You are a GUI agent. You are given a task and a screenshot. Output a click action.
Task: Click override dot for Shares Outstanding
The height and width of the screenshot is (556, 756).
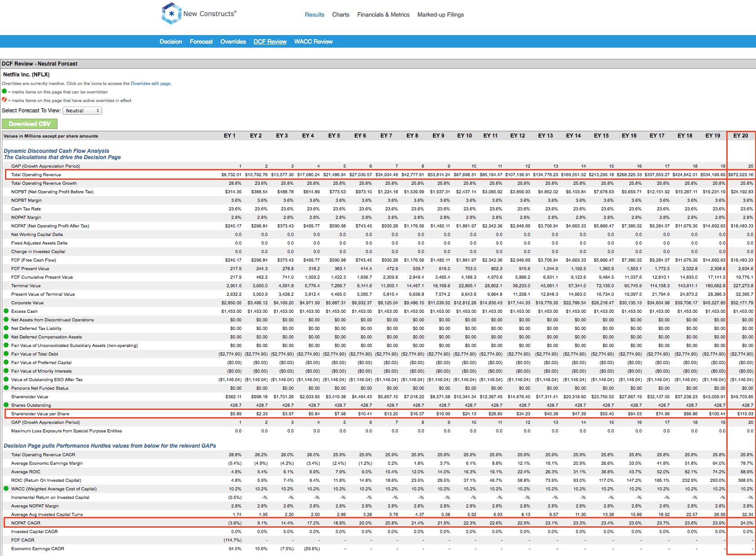[6, 405]
